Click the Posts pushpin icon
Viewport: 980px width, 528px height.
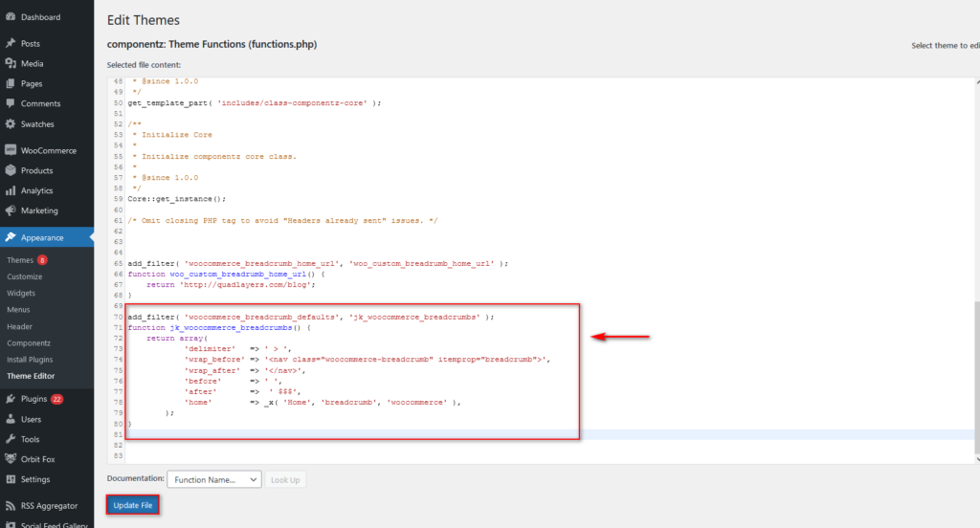pyautogui.click(x=11, y=43)
